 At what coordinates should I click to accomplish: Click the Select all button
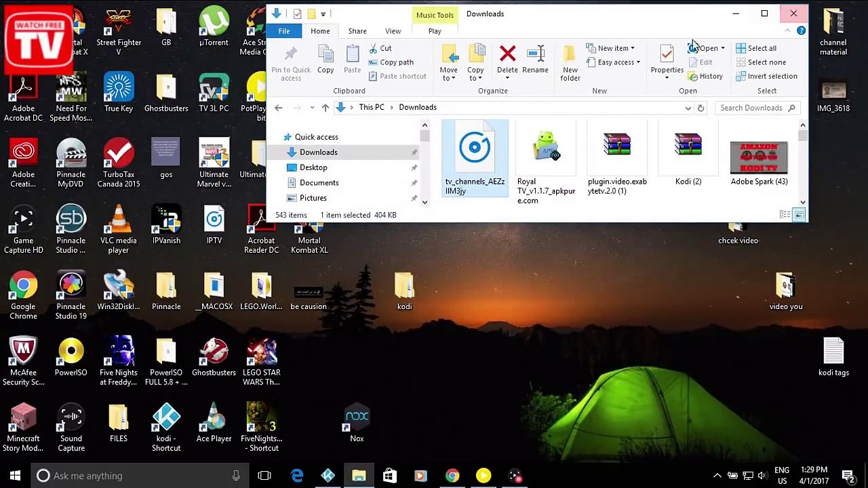point(756,48)
